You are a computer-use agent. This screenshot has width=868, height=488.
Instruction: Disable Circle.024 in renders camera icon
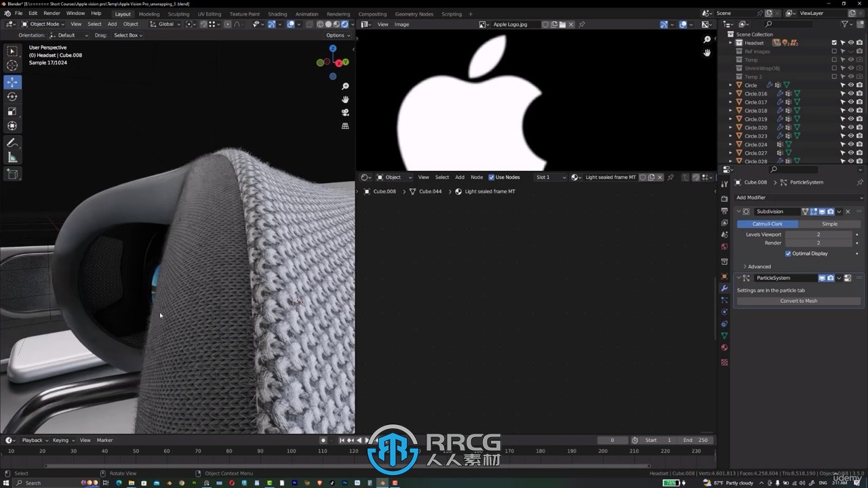coord(860,144)
